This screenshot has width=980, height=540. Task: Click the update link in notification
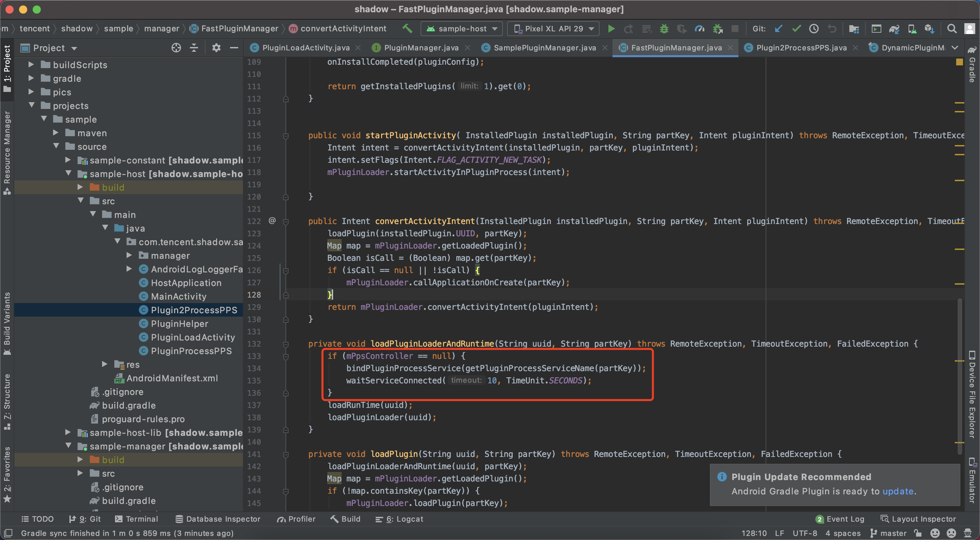click(898, 491)
